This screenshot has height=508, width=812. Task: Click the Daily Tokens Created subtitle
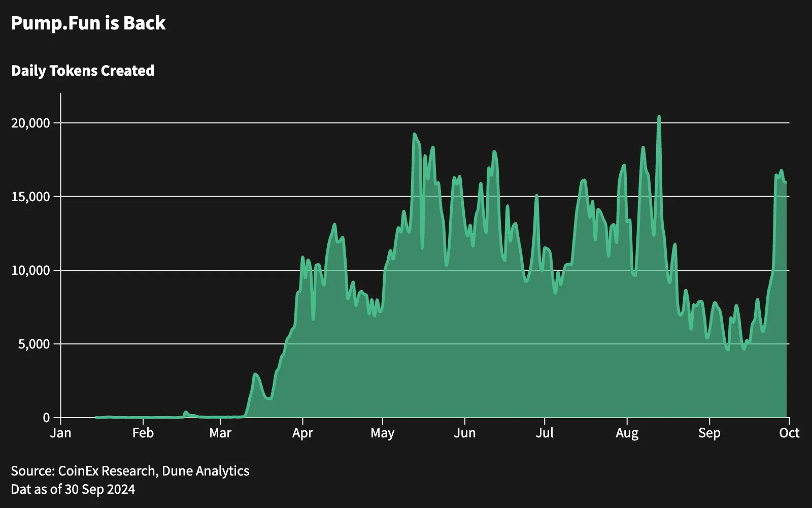pyautogui.click(x=83, y=71)
